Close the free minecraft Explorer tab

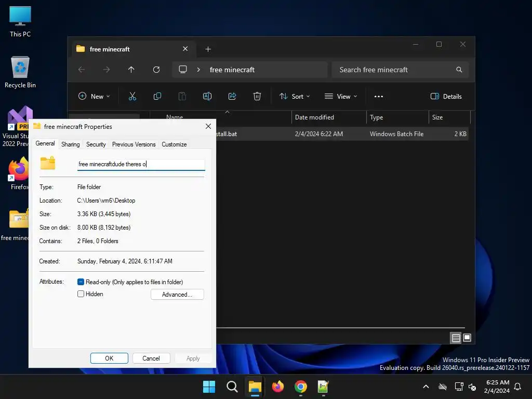(x=185, y=49)
